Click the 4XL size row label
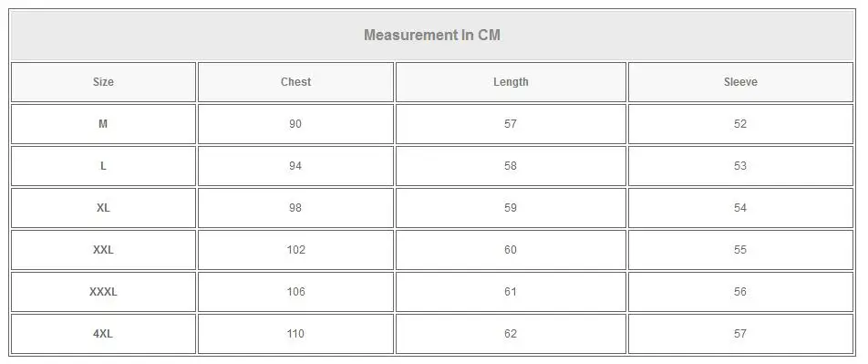 pos(103,334)
